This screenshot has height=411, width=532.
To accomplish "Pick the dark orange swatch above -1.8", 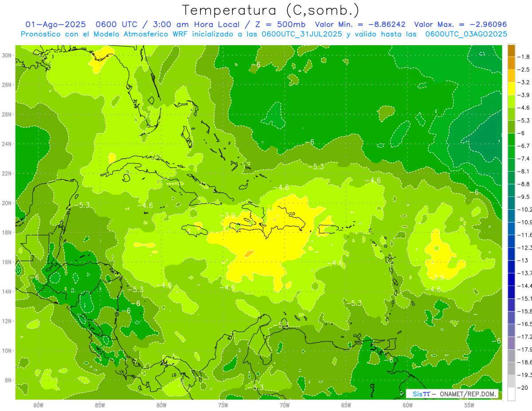I will point(511,51).
